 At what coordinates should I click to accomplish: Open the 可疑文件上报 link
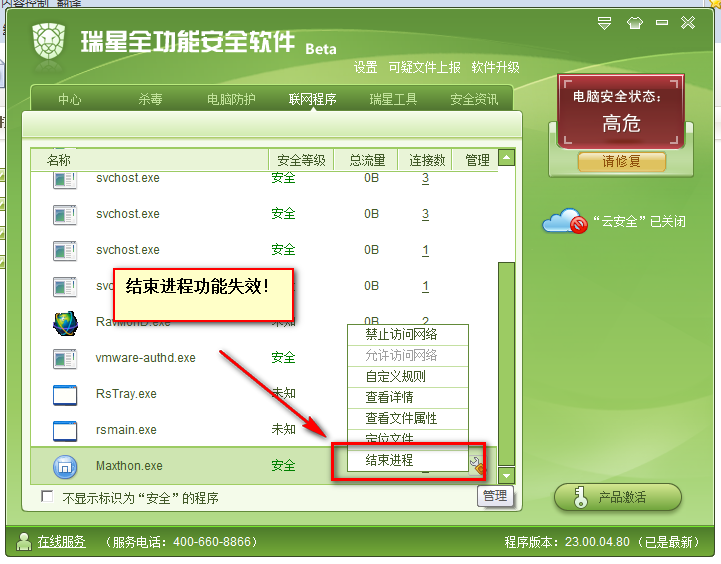tap(424, 68)
